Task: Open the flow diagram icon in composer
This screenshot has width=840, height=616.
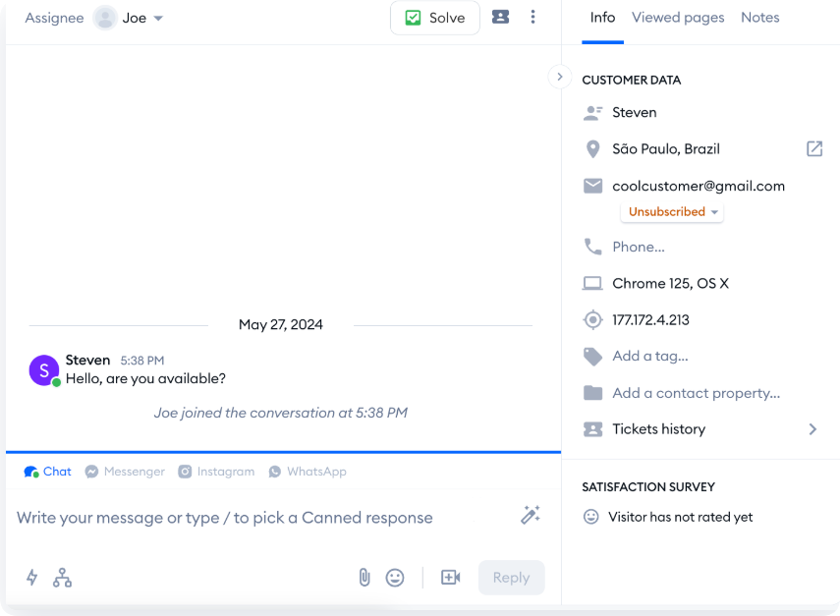Action: pyautogui.click(x=62, y=578)
